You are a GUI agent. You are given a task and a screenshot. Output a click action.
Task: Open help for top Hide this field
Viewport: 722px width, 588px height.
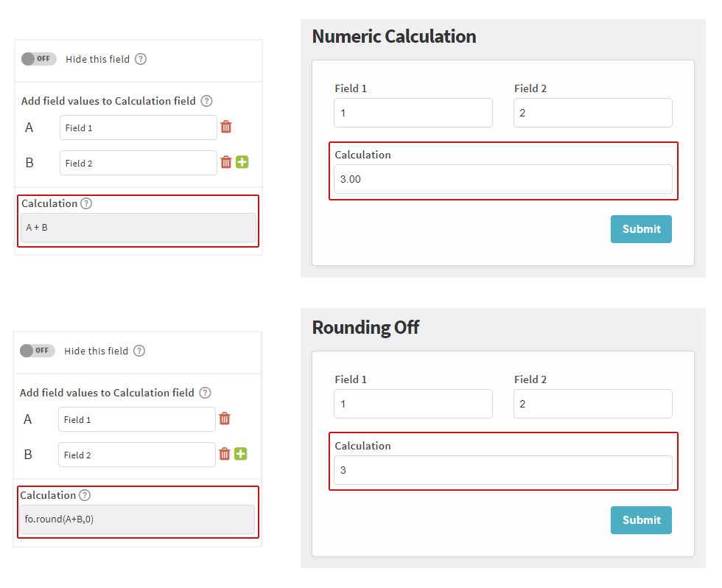point(141,59)
